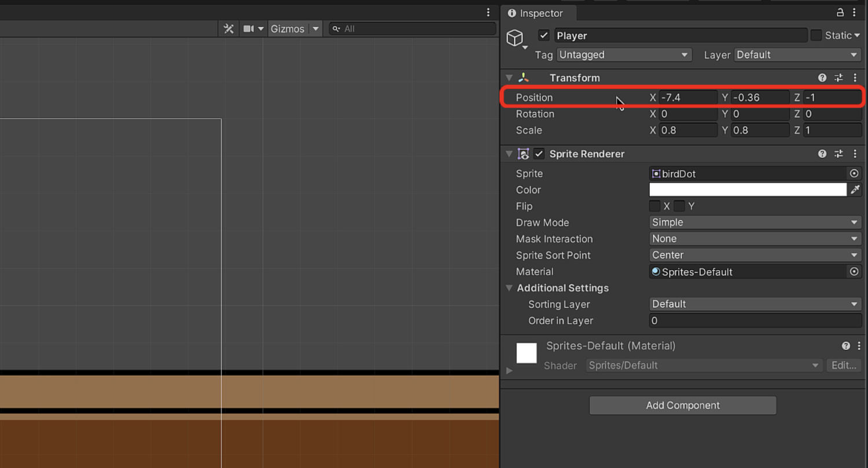Click the birdDot sprite field

(x=748, y=174)
